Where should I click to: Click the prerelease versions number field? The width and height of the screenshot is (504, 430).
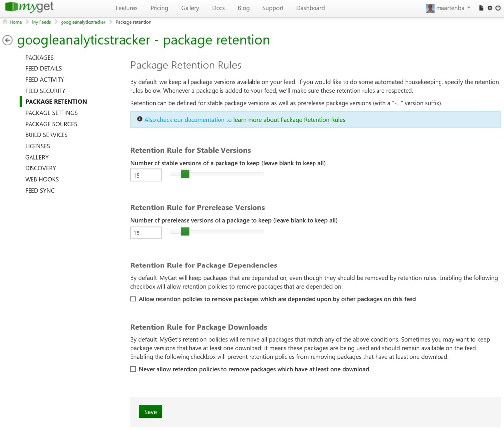146,233
